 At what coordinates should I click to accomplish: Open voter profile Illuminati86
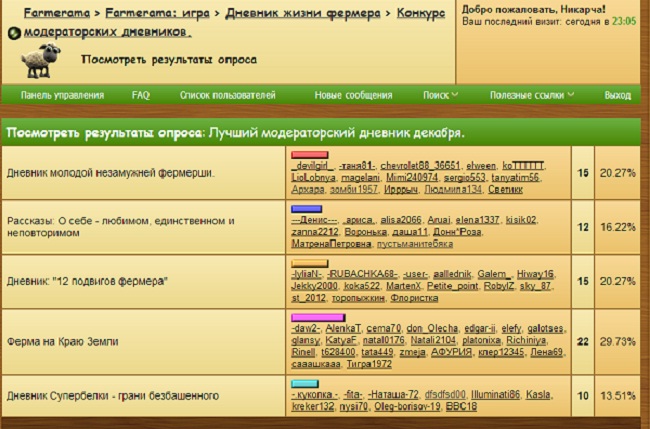[495, 395]
